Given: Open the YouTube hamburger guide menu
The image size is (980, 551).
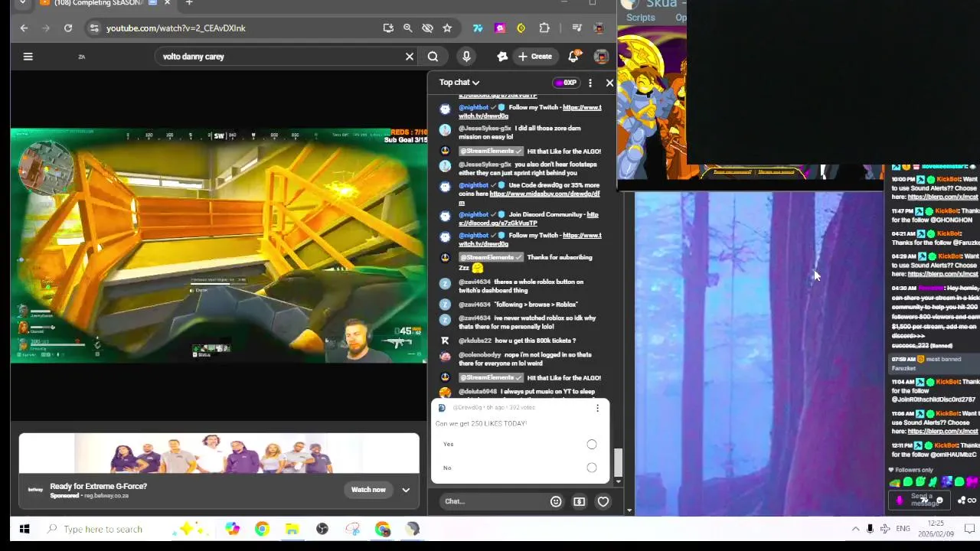Looking at the screenshot, I should coord(28,57).
